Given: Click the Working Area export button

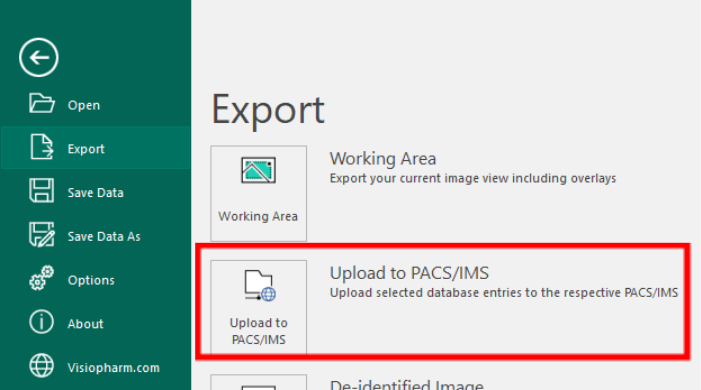Looking at the screenshot, I should click(x=259, y=193).
